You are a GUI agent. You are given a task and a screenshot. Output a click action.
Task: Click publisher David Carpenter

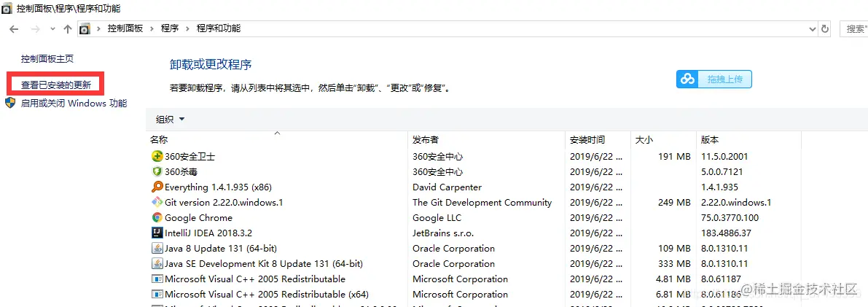coord(447,187)
